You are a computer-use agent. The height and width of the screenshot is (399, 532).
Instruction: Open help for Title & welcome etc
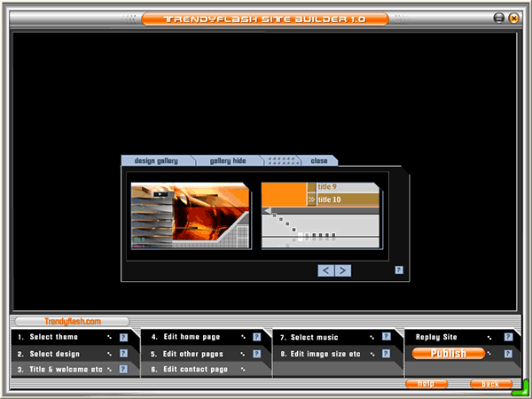(123, 369)
